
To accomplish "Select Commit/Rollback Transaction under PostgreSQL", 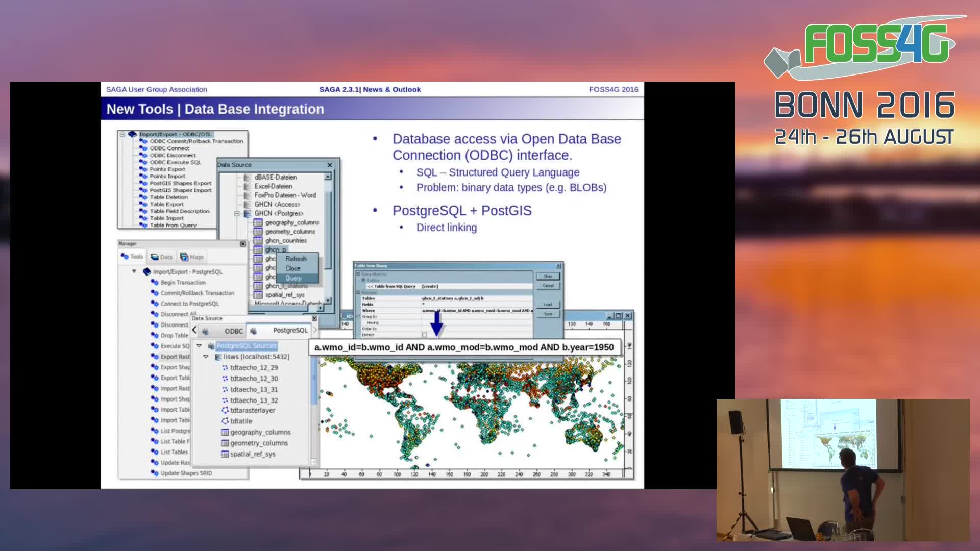I will coord(198,293).
